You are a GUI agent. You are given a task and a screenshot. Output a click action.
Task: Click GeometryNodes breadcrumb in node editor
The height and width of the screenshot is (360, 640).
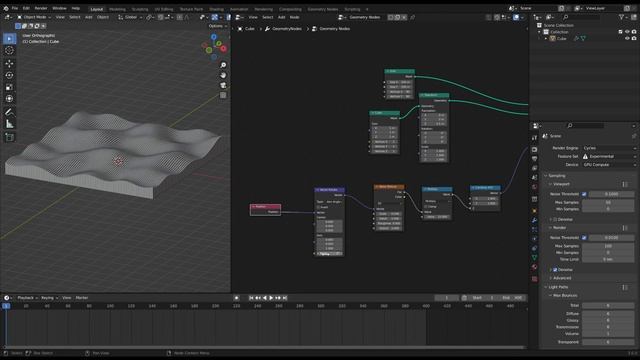287,29
